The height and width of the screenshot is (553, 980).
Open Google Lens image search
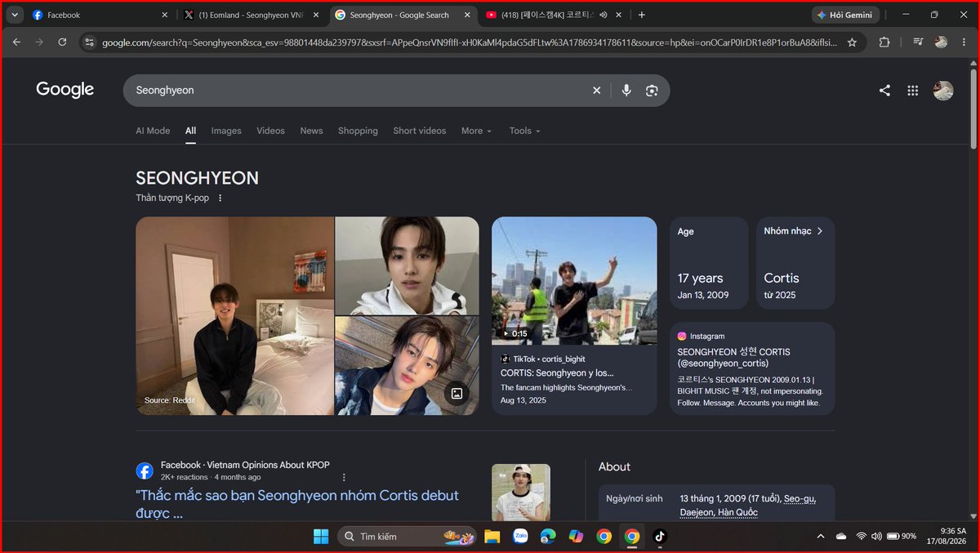(652, 91)
